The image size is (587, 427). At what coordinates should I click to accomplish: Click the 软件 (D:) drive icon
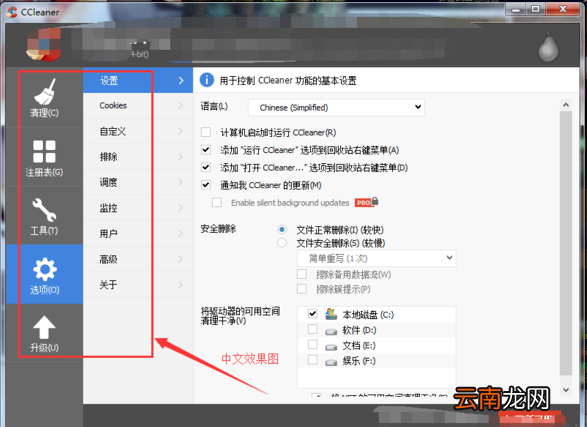pos(331,331)
